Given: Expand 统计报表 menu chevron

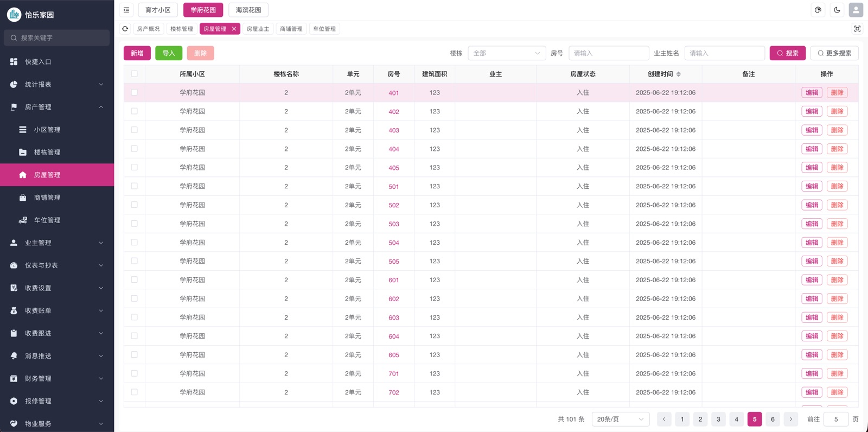Looking at the screenshot, I should click(101, 84).
